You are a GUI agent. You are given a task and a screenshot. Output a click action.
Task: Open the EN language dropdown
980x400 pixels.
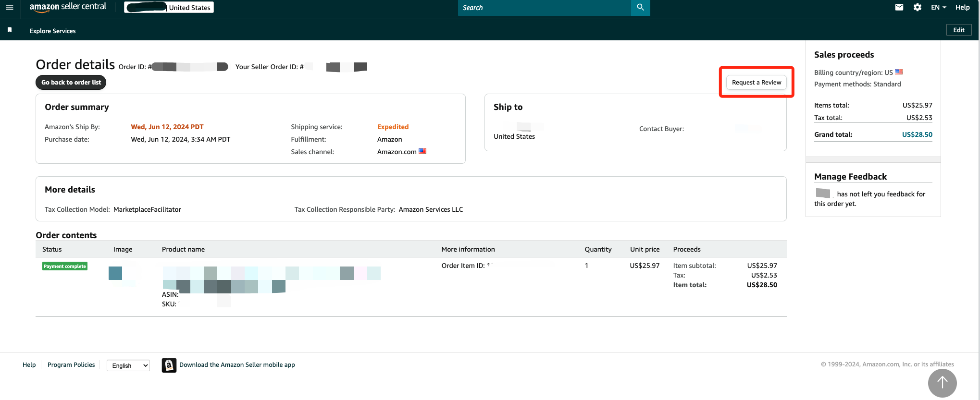939,7
